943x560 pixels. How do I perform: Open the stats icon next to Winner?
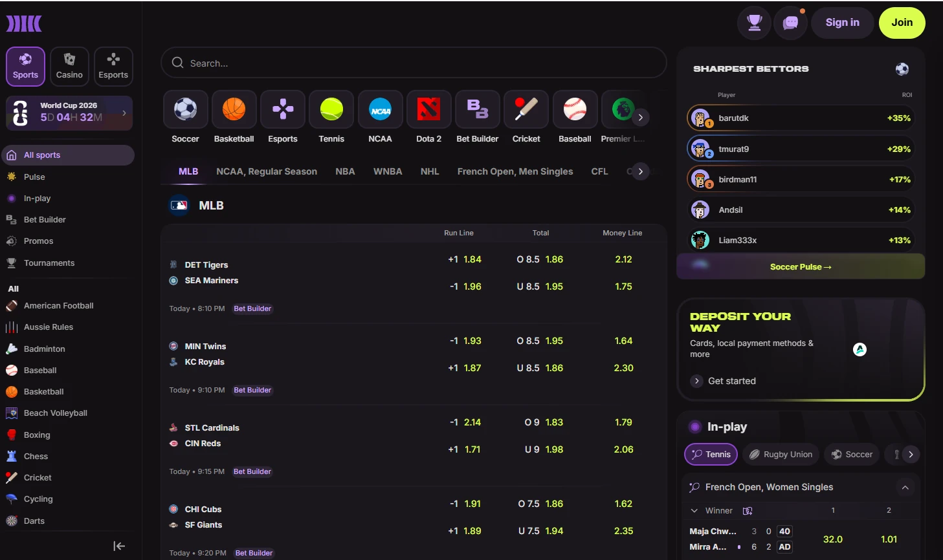748,510
